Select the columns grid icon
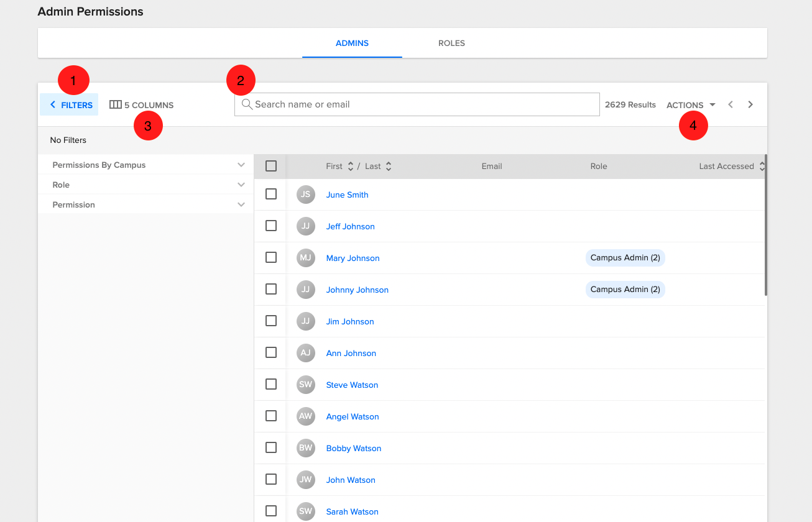Image resolution: width=812 pixels, height=522 pixels. pyautogui.click(x=116, y=104)
